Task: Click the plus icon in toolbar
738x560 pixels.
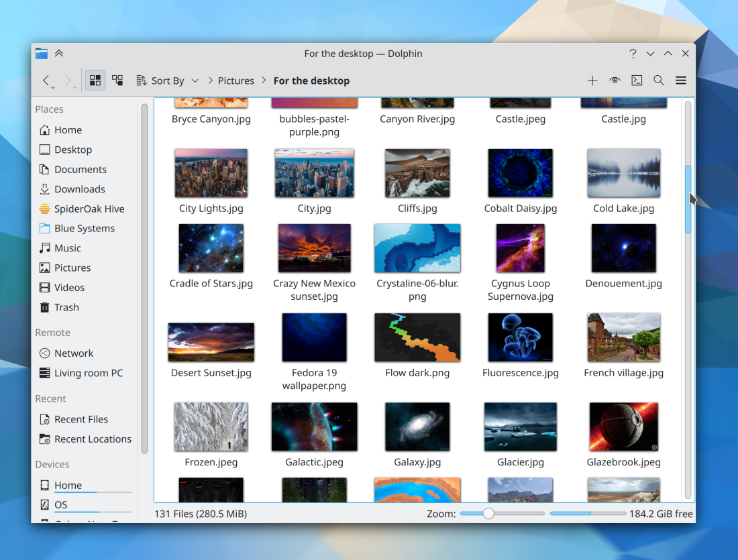Action: (x=592, y=80)
